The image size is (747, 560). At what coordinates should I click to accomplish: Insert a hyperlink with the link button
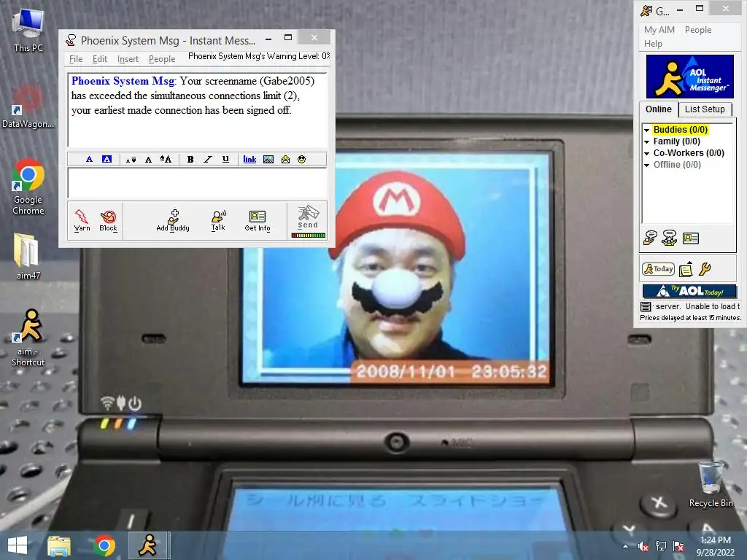[x=249, y=160]
